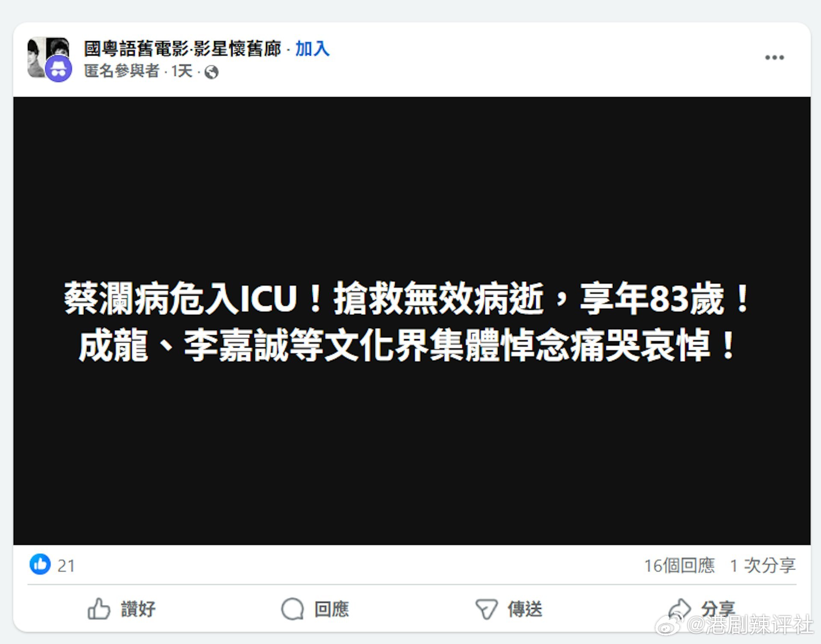Click the speech bubble 回應 icon

pyautogui.click(x=292, y=609)
